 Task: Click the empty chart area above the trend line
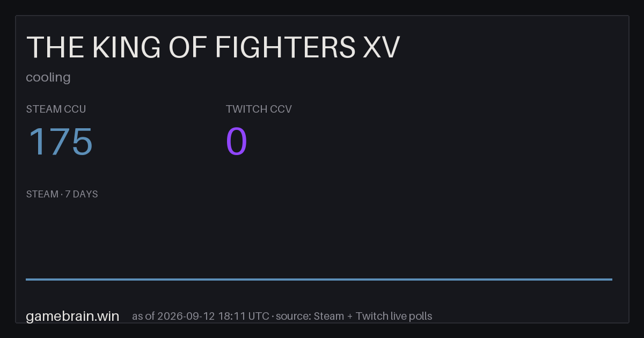click(x=319, y=239)
